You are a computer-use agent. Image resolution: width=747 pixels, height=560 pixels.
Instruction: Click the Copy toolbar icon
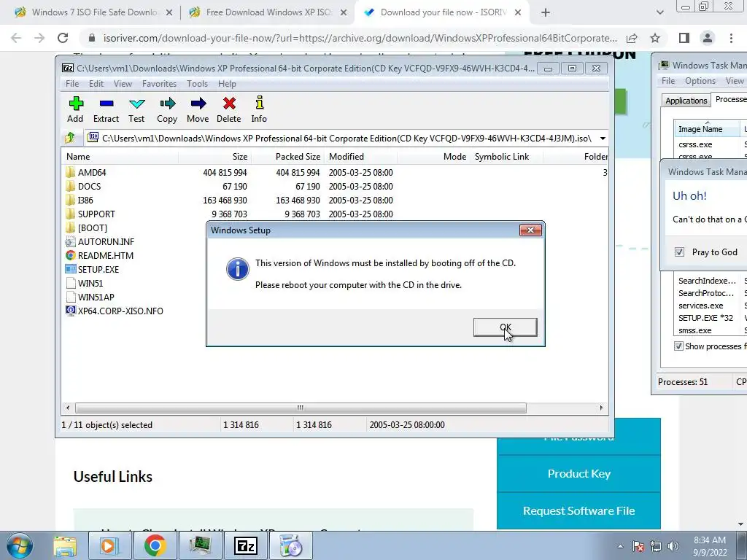[x=167, y=109]
